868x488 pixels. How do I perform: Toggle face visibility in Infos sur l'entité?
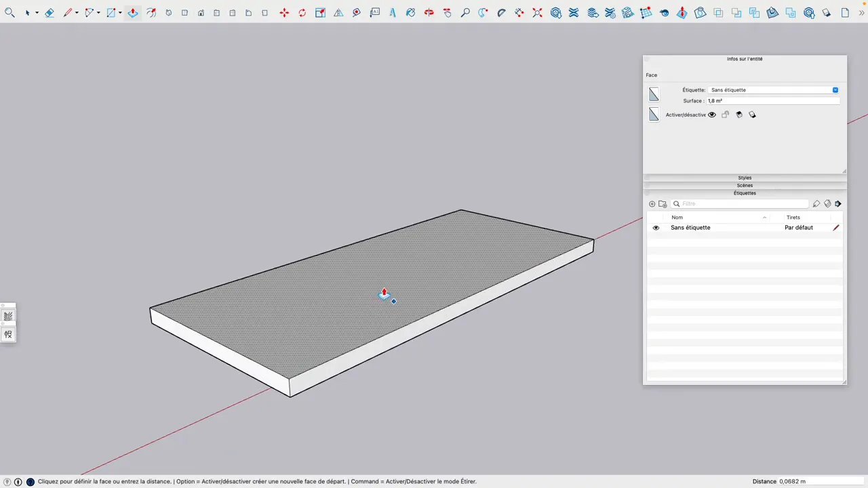click(x=711, y=115)
